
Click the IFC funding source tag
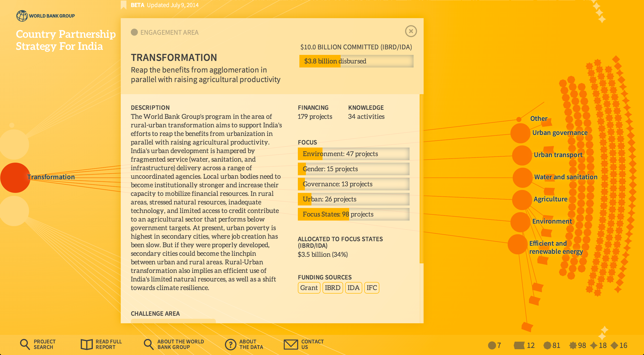pos(372,288)
